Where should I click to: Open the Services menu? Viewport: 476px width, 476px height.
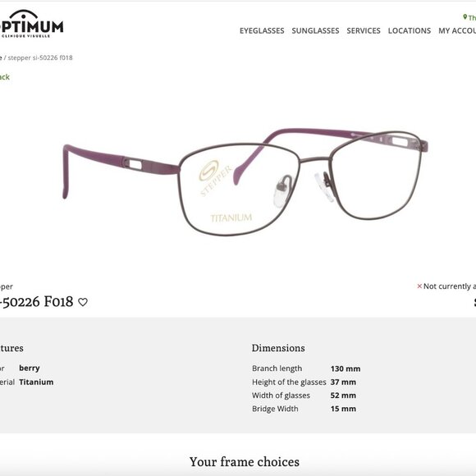click(364, 30)
